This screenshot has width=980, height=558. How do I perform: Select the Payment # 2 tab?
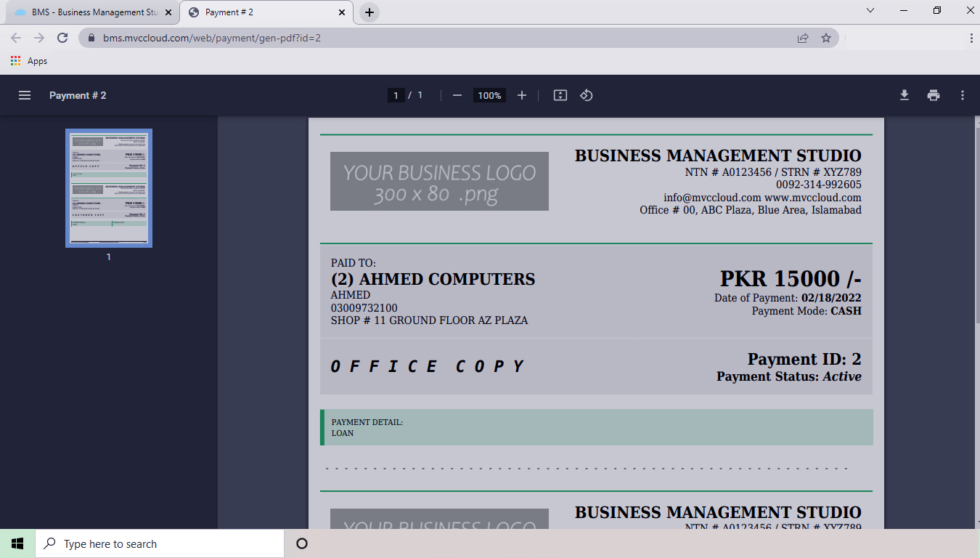[261, 12]
